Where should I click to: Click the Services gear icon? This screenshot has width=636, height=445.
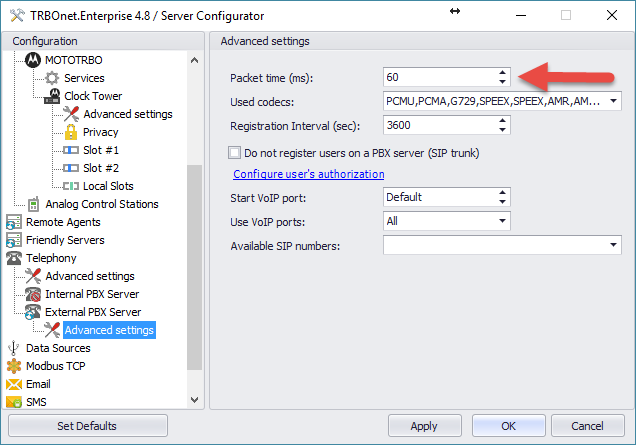[52, 78]
